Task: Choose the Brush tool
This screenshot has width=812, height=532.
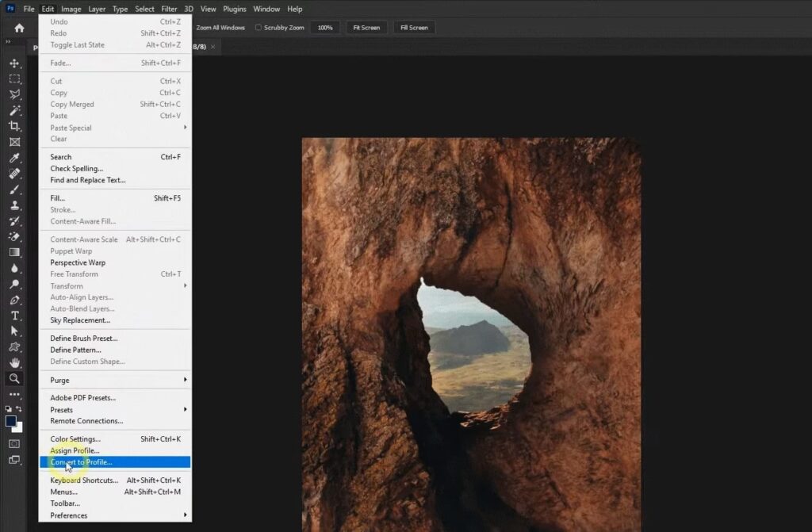Action: (14, 189)
